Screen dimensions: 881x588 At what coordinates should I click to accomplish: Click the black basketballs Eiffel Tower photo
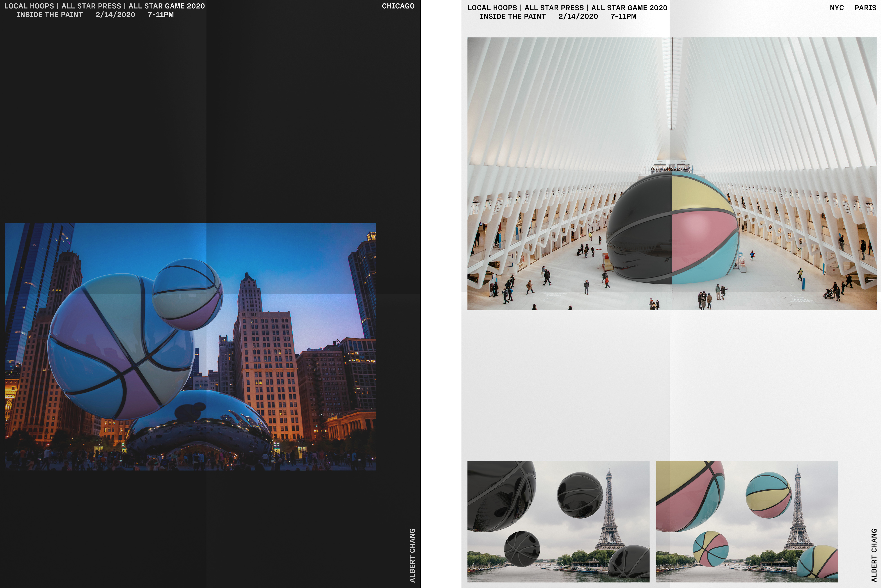[x=558, y=521]
